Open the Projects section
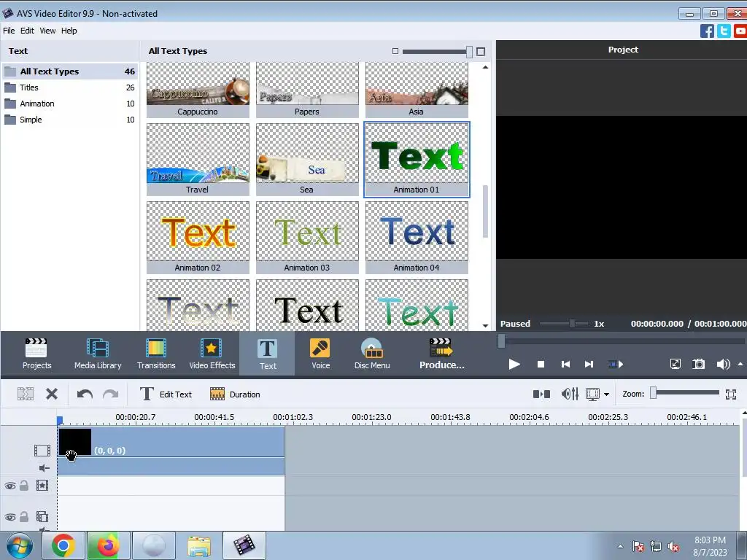This screenshot has height=560, width=747. [36, 354]
